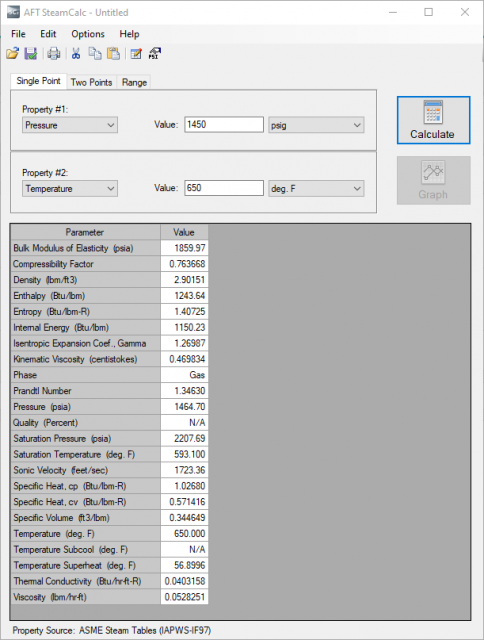Click the Temperature Superheat value 56.8996
Viewport: 484px width, 640px height.
184,566
